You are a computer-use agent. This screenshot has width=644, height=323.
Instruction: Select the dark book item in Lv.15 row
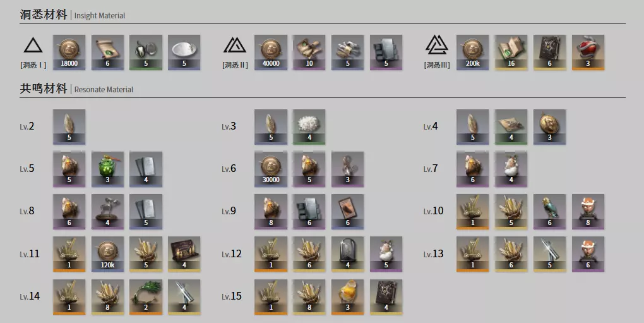click(386, 296)
